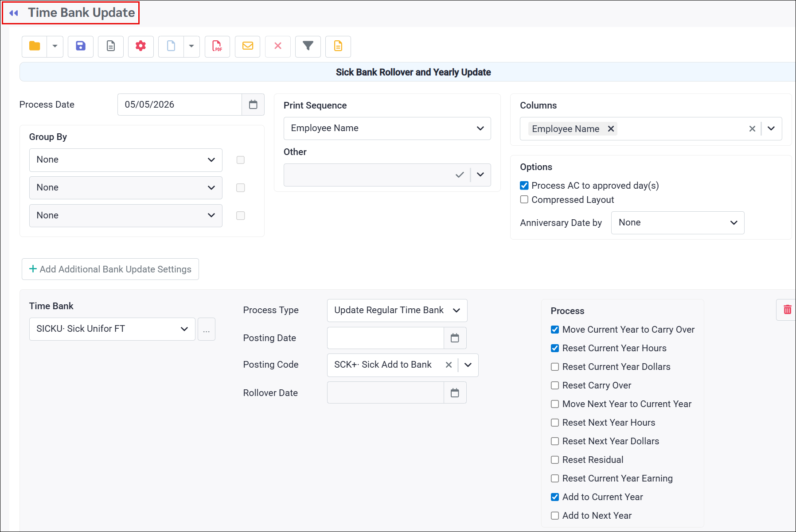Open Time Bank SICKU dropdown
This screenshot has height=532, width=796.
click(112, 329)
